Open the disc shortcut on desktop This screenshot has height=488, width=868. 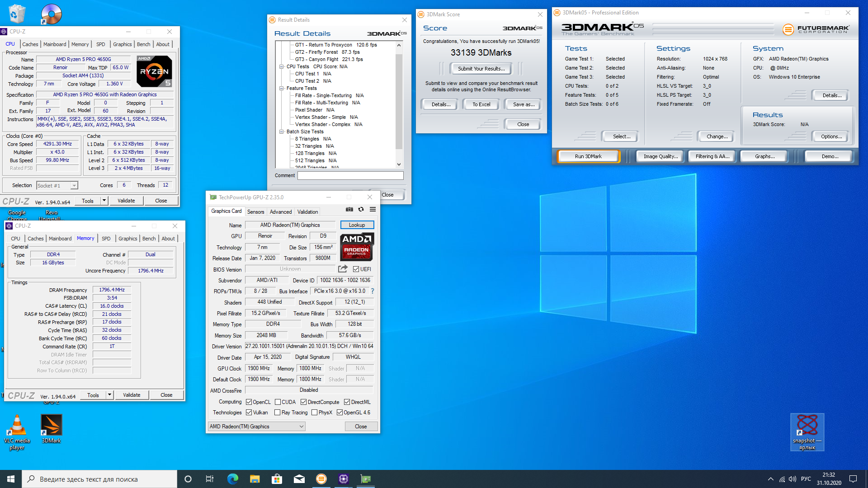(x=51, y=14)
